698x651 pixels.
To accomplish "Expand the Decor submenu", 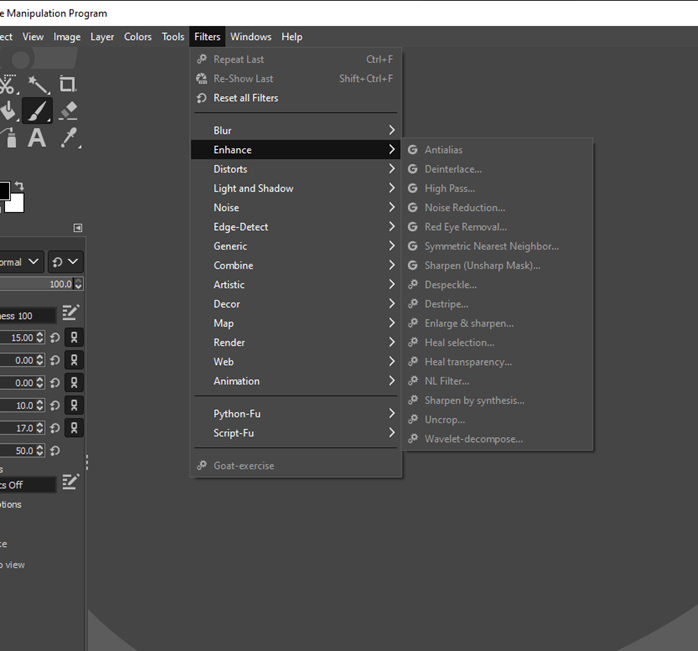I will (296, 304).
